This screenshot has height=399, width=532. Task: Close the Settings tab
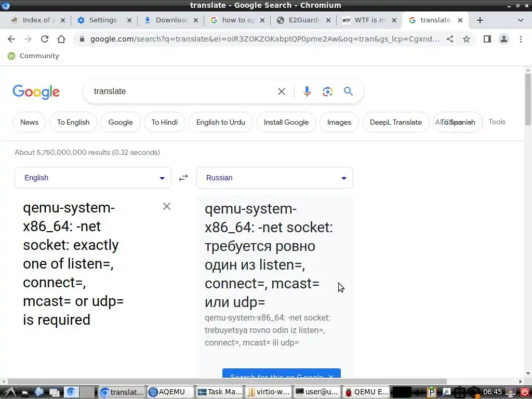click(129, 20)
